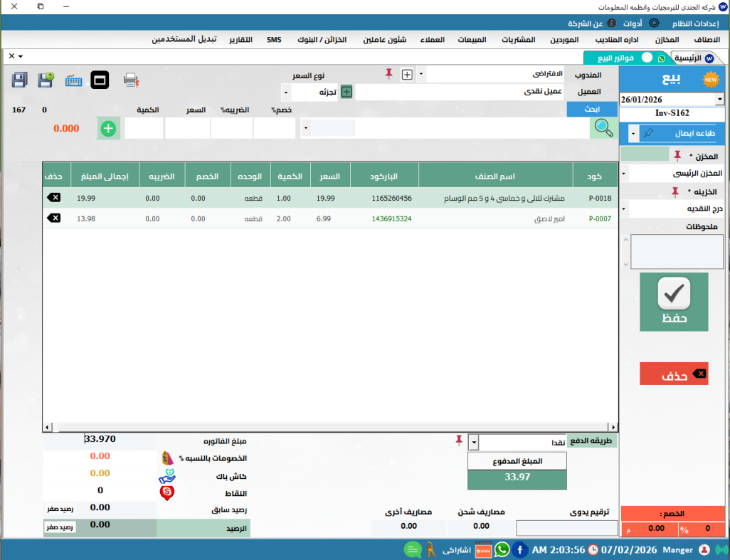Click the printer icon in the toolbar

pos(131,80)
